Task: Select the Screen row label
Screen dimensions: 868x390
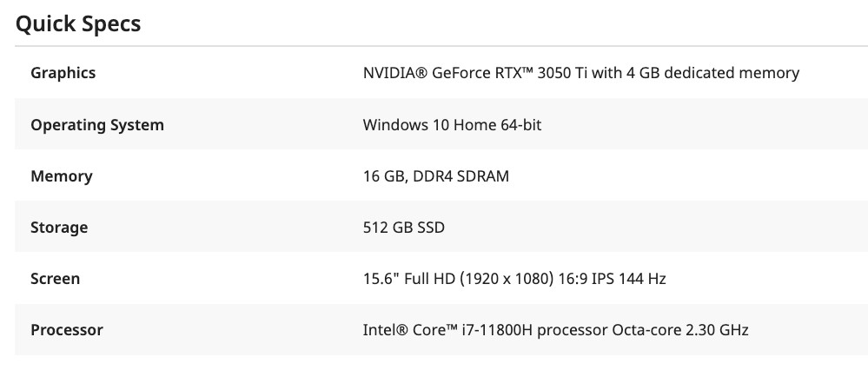Action: tap(56, 279)
